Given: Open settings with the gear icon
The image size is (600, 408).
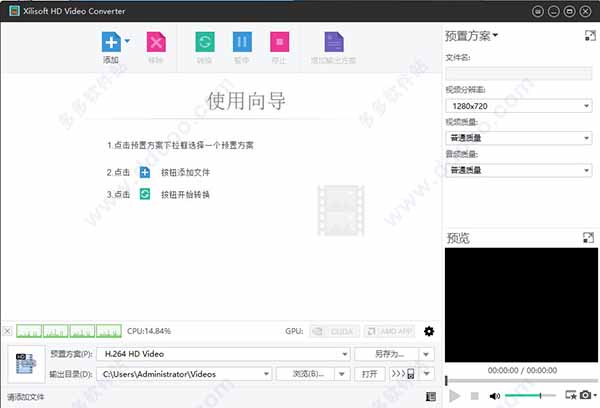Looking at the screenshot, I should point(429,331).
